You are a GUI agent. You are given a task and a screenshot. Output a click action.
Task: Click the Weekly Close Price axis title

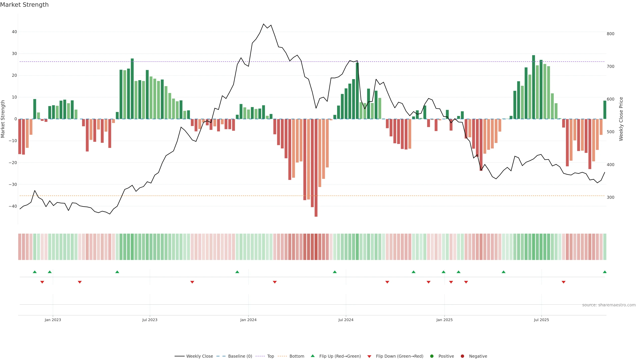tap(621, 119)
